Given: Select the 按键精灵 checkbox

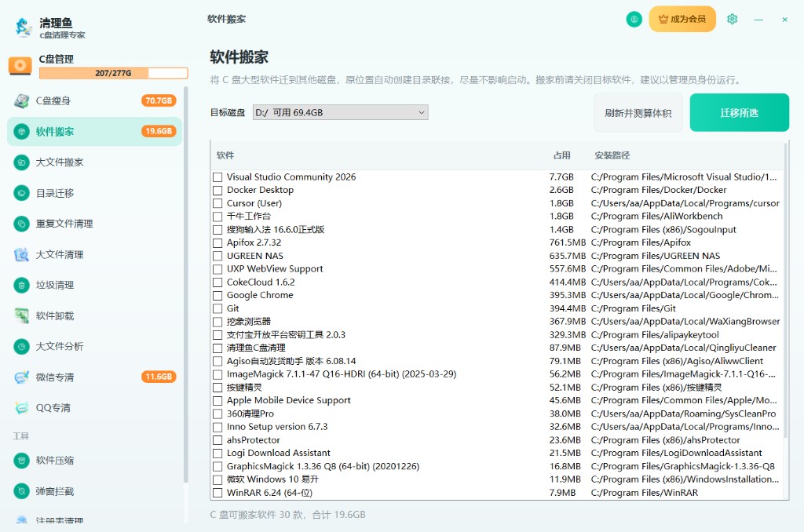Looking at the screenshot, I should (x=217, y=388).
